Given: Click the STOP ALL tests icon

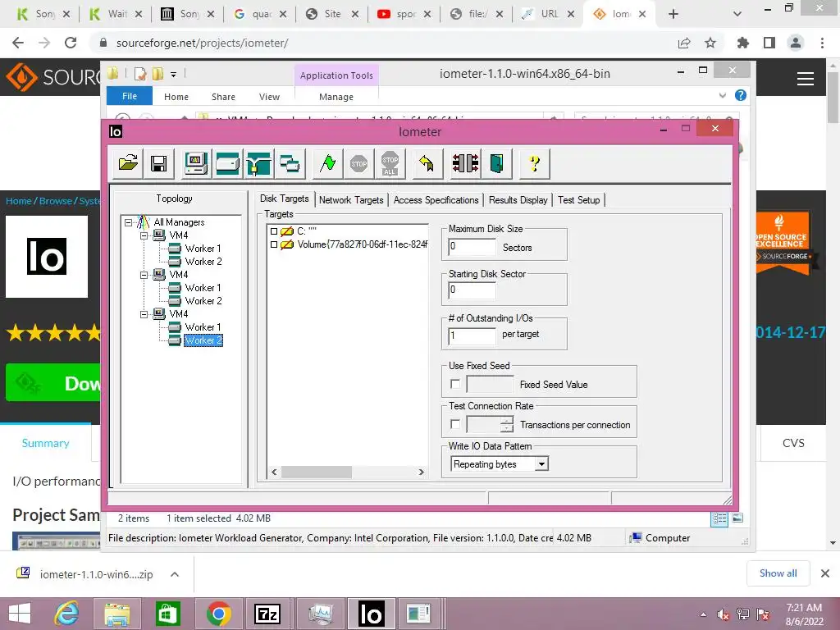Looking at the screenshot, I should tap(390, 163).
